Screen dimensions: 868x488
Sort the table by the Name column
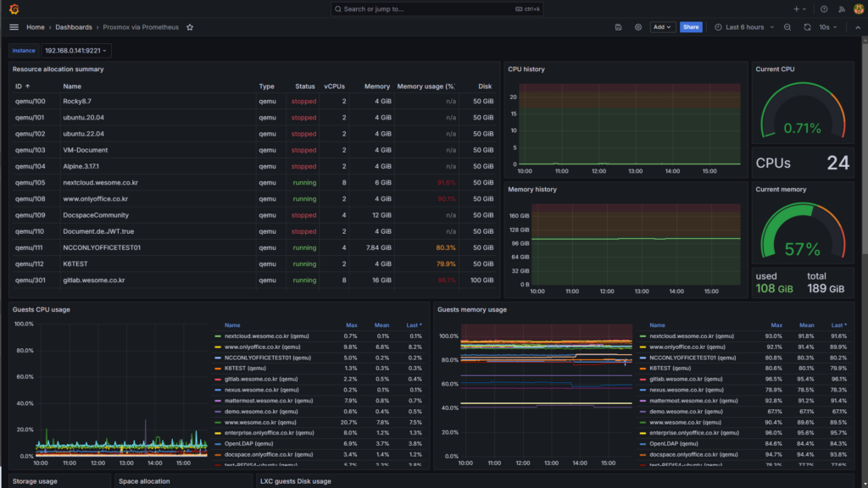point(72,86)
